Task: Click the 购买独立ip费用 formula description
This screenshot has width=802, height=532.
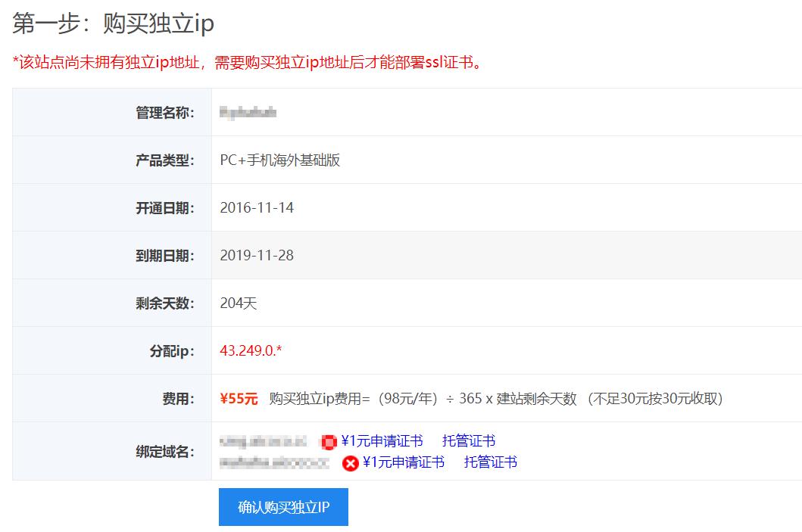Action: [496, 398]
